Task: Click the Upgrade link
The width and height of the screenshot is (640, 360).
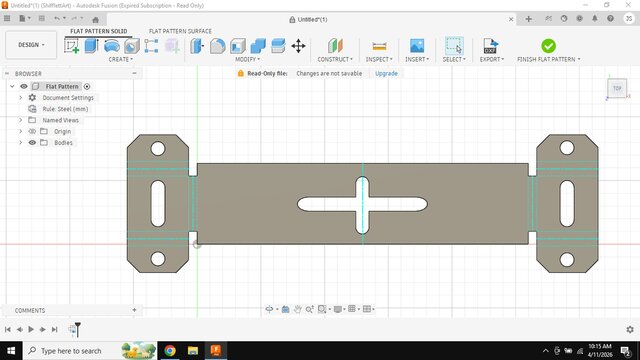Action: tap(386, 73)
